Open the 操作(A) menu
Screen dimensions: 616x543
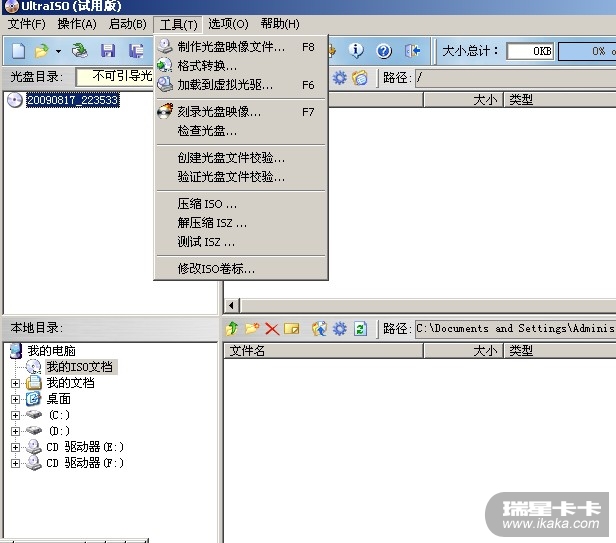[77, 24]
